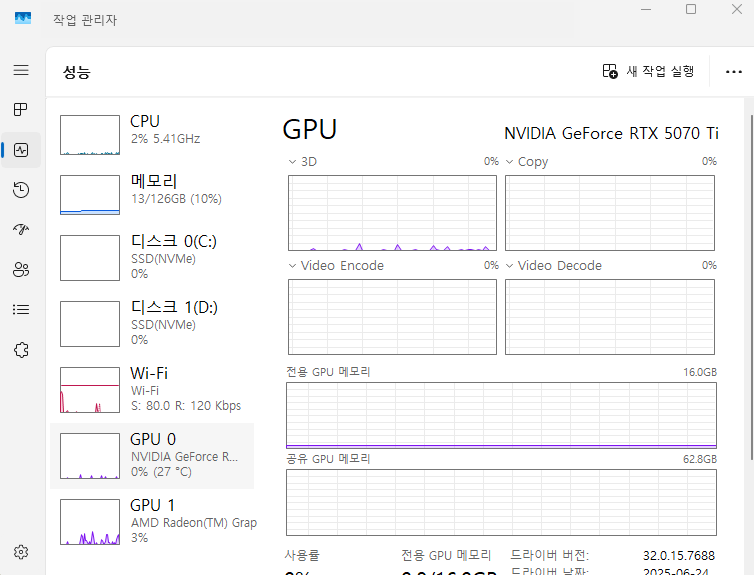Open Task Manager settings gear

[21, 552]
